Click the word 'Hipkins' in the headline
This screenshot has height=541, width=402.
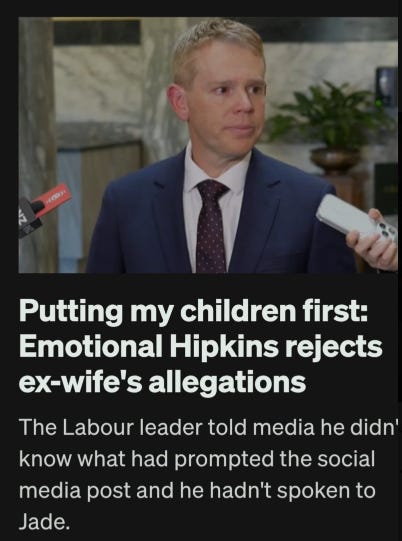tap(224, 347)
